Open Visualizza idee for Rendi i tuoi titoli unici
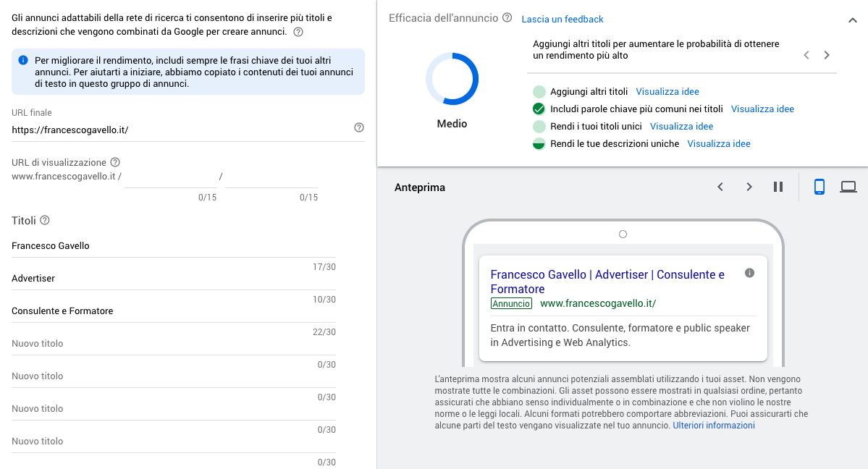Image resolution: width=868 pixels, height=469 pixels. pyautogui.click(x=681, y=126)
